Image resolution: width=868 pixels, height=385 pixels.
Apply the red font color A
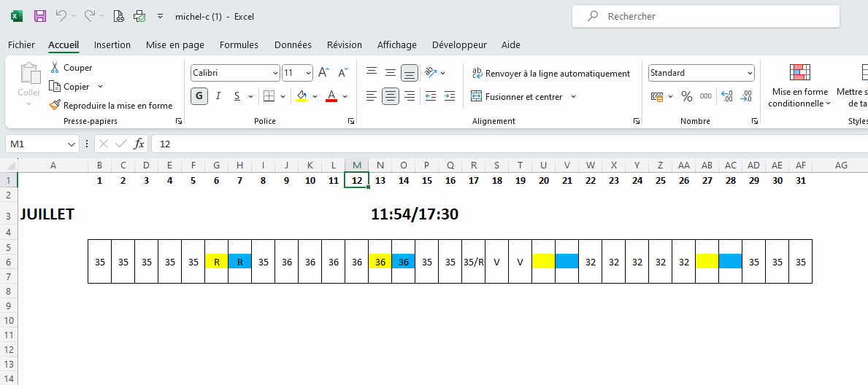tap(331, 96)
